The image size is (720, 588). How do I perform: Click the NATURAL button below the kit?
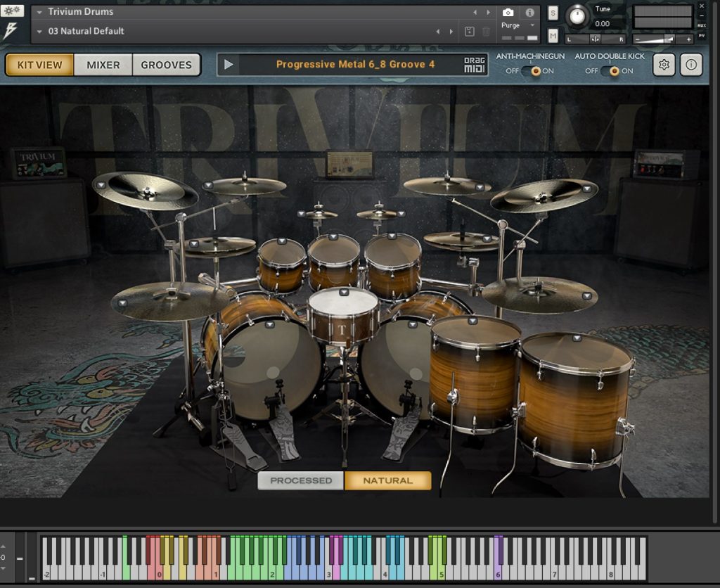tap(389, 481)
